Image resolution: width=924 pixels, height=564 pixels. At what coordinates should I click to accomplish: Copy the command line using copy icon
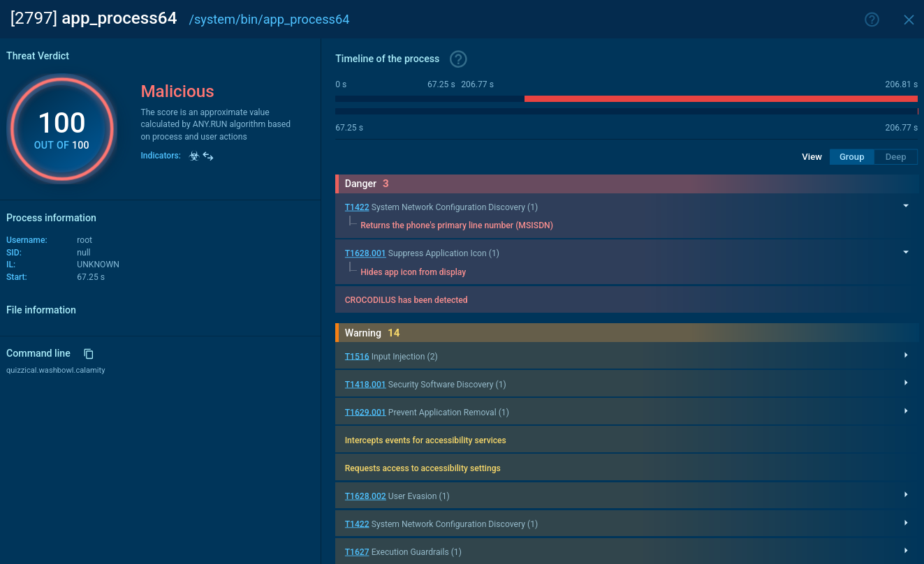tap(89, 354)
